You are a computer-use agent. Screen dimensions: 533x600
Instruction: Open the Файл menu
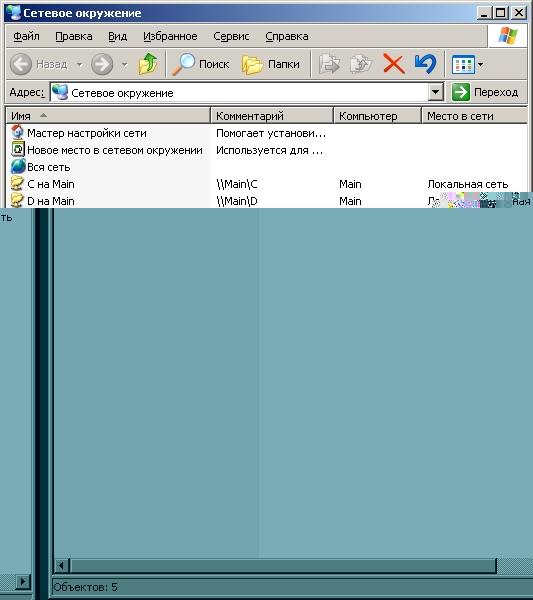tap(26, 36)
